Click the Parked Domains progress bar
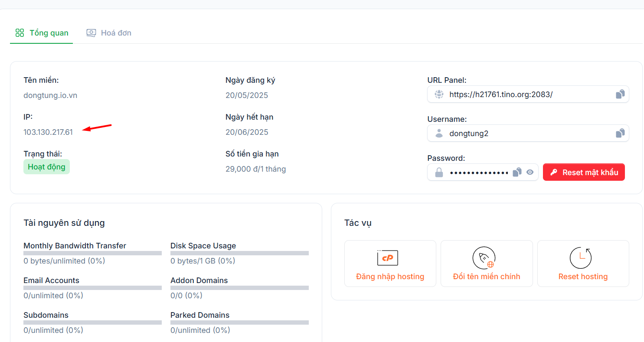 point(239,322)
